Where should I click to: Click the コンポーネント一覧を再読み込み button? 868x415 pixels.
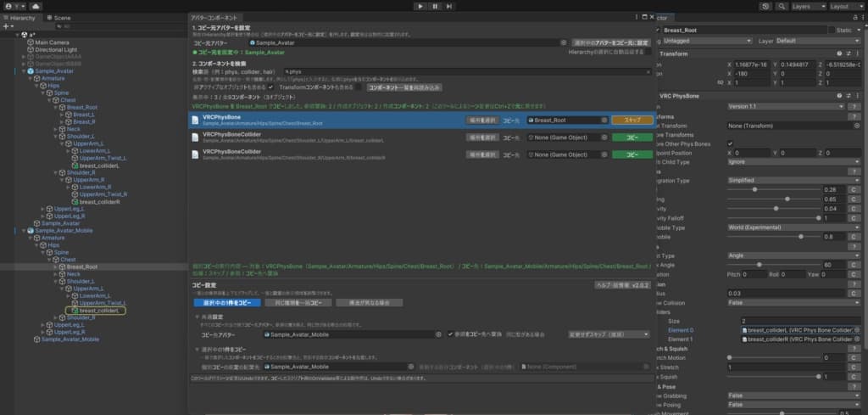tap(404, 87)
